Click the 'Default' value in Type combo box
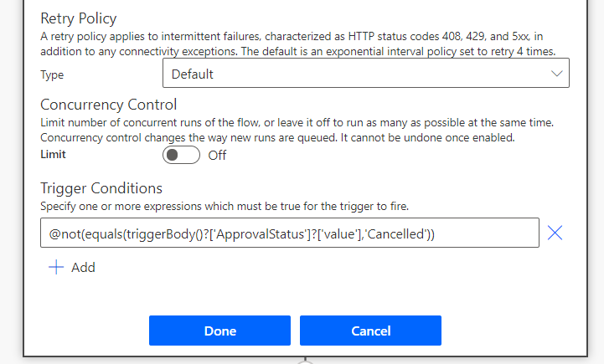This screenshot has height=364, width=604. (x=193, y=74)
